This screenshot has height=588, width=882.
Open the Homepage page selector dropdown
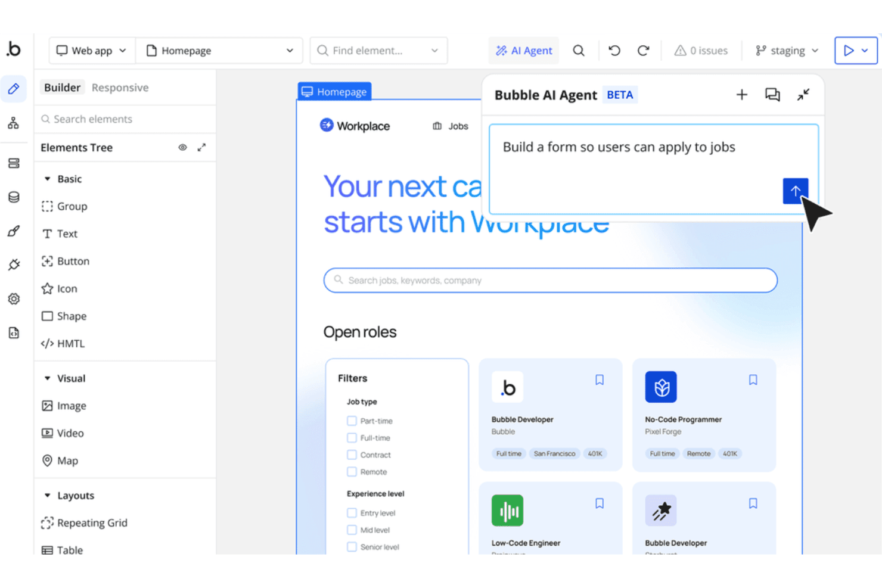click(x=219, y=51)
